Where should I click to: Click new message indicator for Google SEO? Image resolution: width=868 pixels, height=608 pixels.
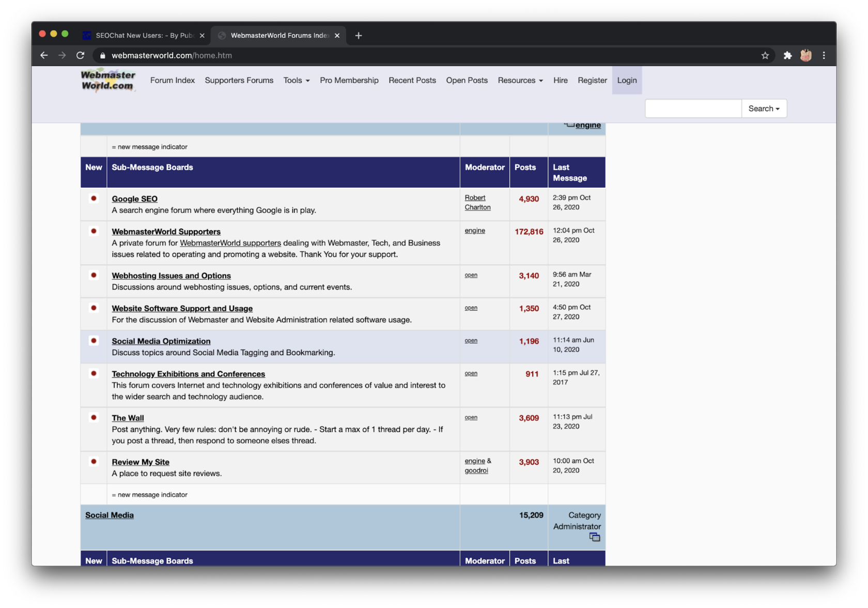(x=94, y=198)
